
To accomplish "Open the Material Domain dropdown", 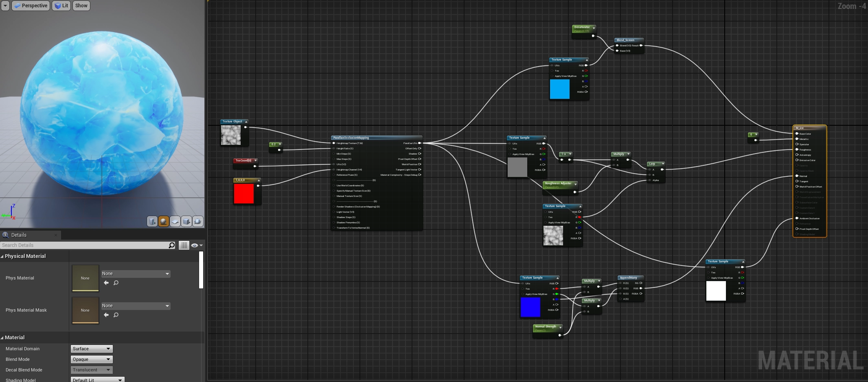I will coord(92,349).
